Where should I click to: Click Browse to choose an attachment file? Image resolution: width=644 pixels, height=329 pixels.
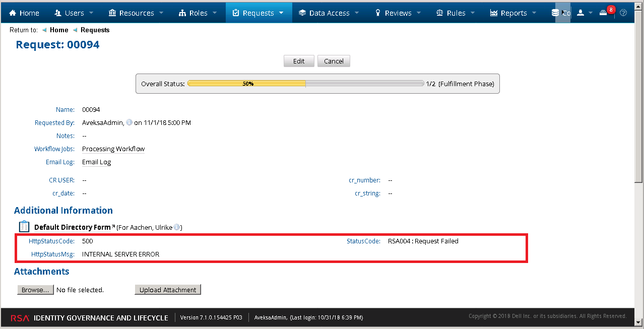click(x=35, y=290)
